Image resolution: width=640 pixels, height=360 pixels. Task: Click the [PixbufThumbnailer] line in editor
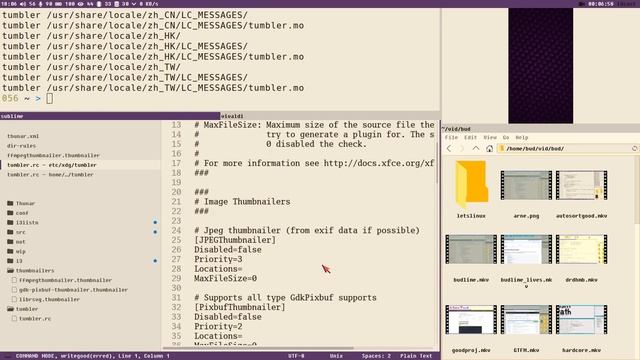click(240, 307)
